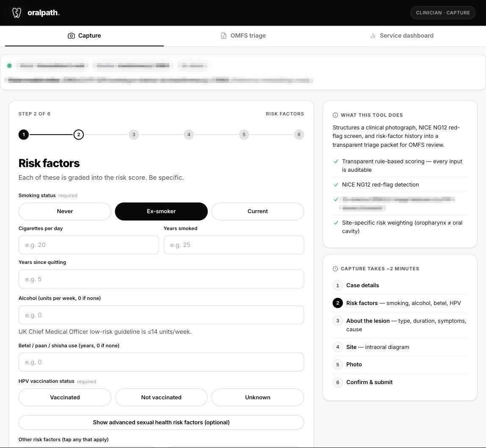This screenshot has width=486, height=448.
Task: Click Confirm & submit step in sidebar
Action: click(400, 382)
